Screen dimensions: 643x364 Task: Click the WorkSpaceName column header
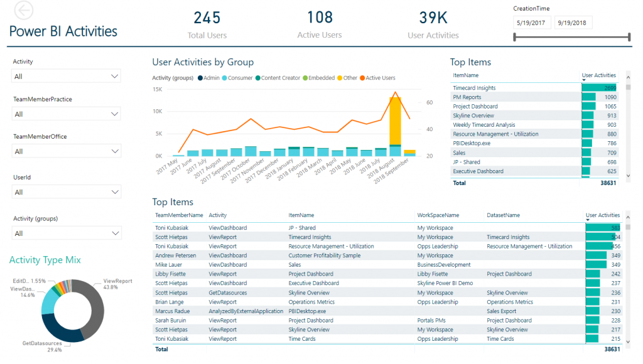click(x=438, y=215)
